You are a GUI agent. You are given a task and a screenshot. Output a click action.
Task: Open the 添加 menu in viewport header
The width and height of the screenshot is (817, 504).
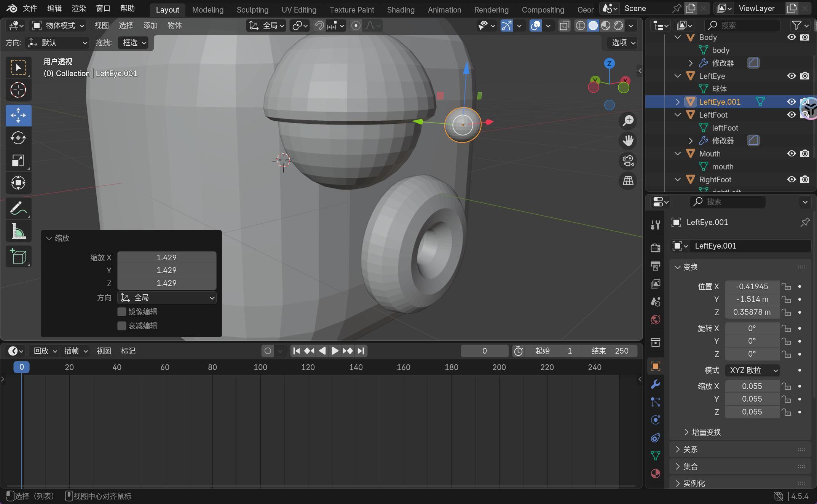pyautogui.click(x=150, y=26)
